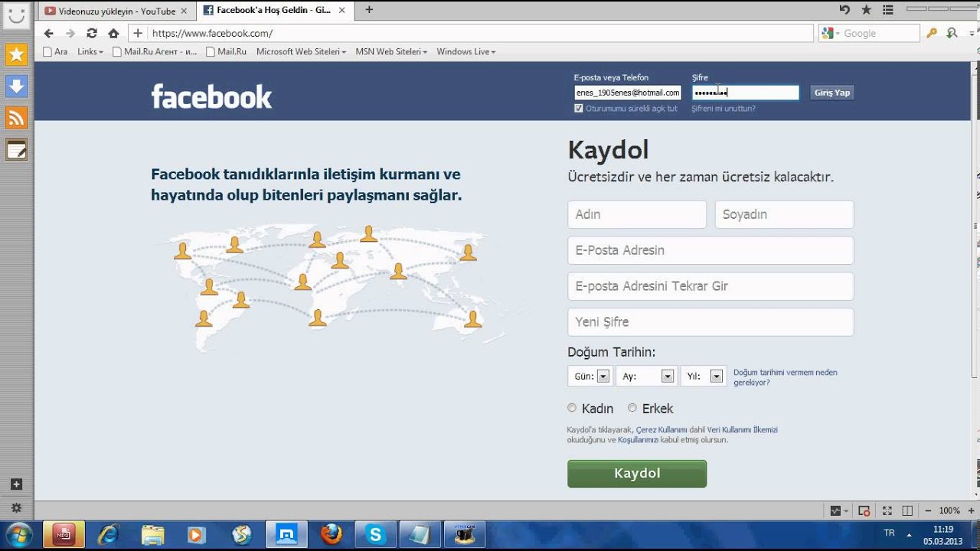Viewport: 980px width, 551px height.
Task: Click the Soyadın surname field
Action: click(x=784, y=214)
